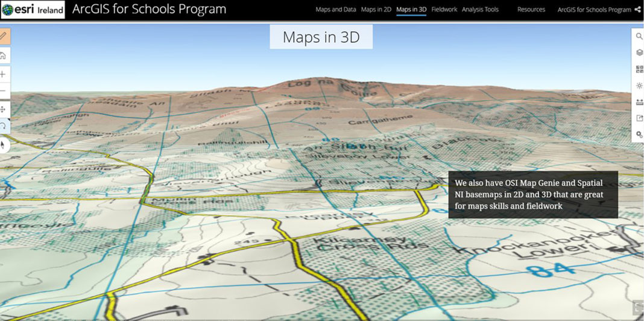
Task: Open the layers panel icon
Action: [639, 52]
